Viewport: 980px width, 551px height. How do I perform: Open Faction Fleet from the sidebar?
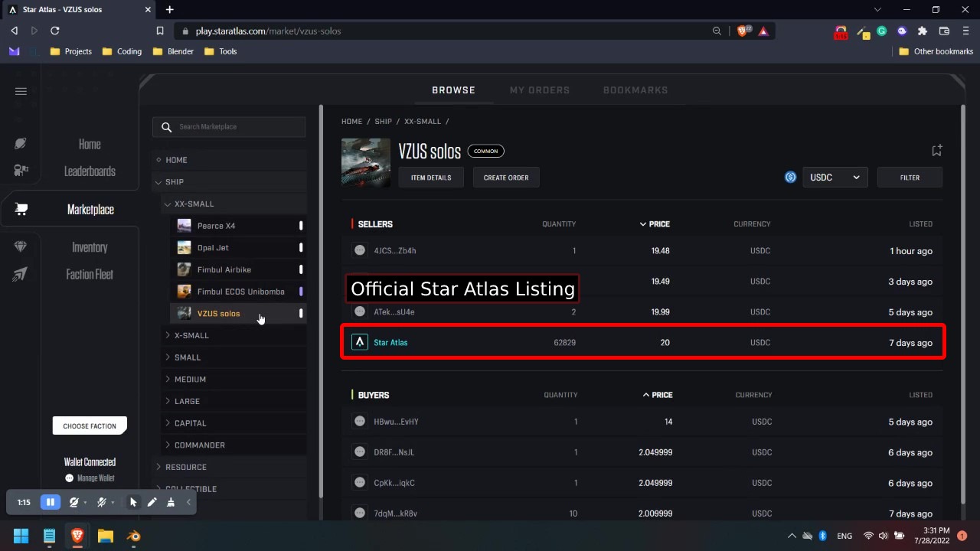(x=90, y=275)
